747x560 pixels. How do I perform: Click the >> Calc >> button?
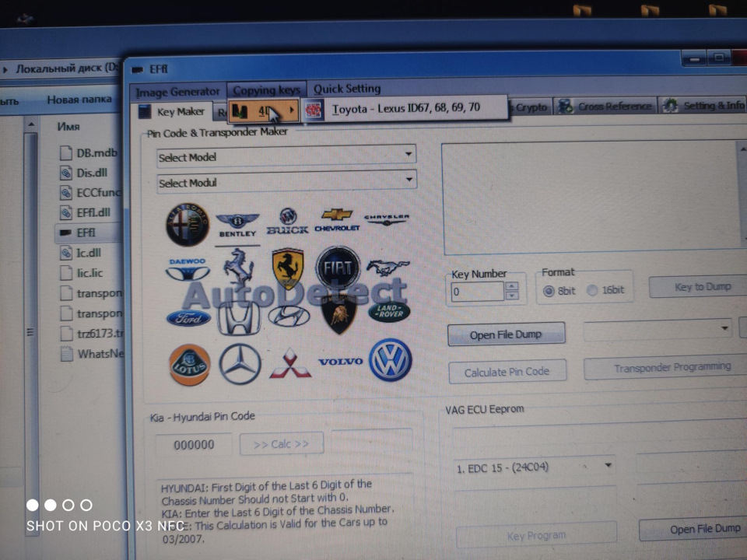point(282,444)
